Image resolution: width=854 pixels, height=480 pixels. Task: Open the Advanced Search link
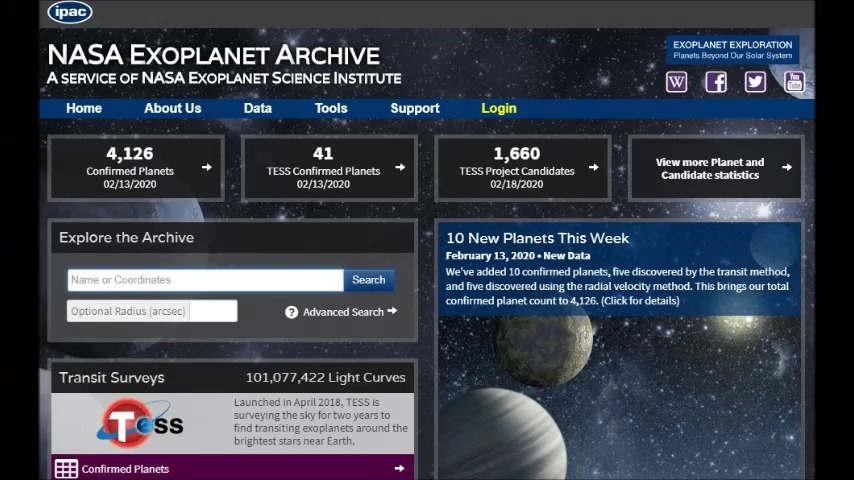tap(343, 312)
